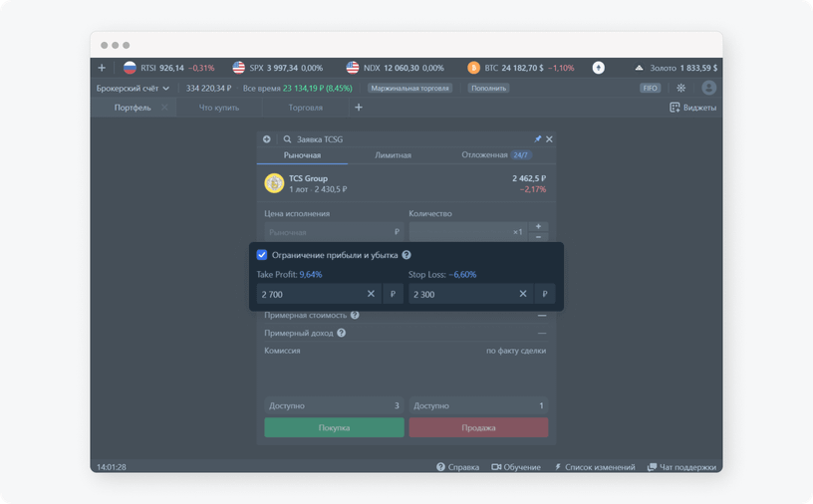Open the user profile avatar
The width and height of the screenshot is (813, 504).
click(x=708, y=88)
